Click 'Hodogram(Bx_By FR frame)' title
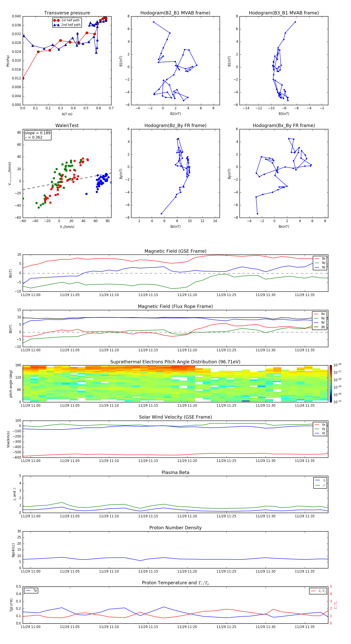Screen dimensions: 351x644 tap(284, 125)
